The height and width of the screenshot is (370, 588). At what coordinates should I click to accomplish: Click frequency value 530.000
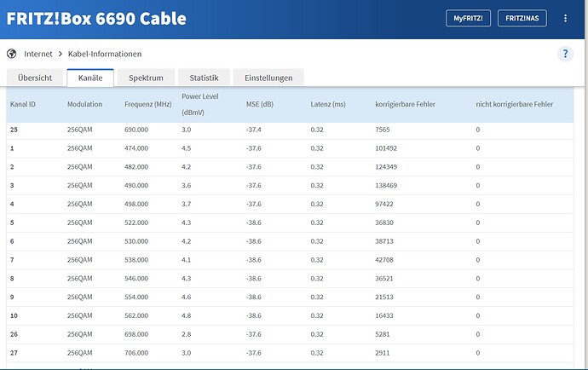coord(136,241)
